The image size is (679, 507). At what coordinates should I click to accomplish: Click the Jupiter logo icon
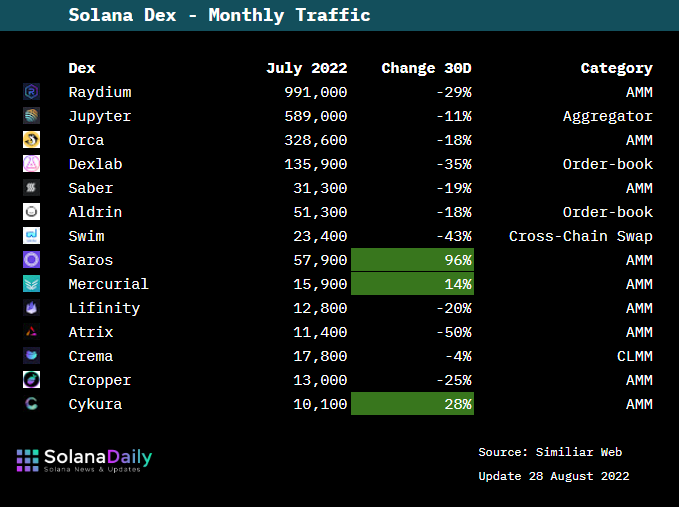click(x=31, y=116)
